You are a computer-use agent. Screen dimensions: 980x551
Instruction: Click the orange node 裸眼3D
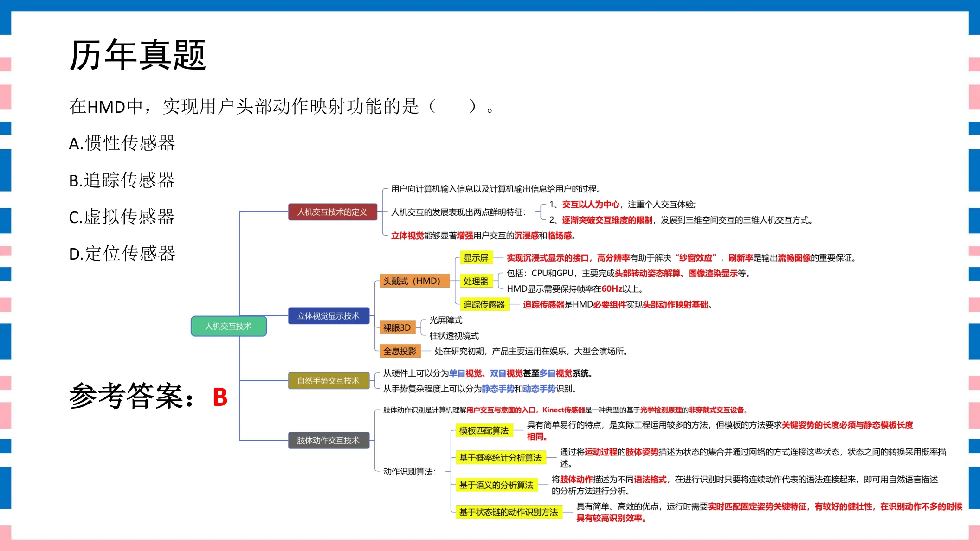tap(397, 328)
